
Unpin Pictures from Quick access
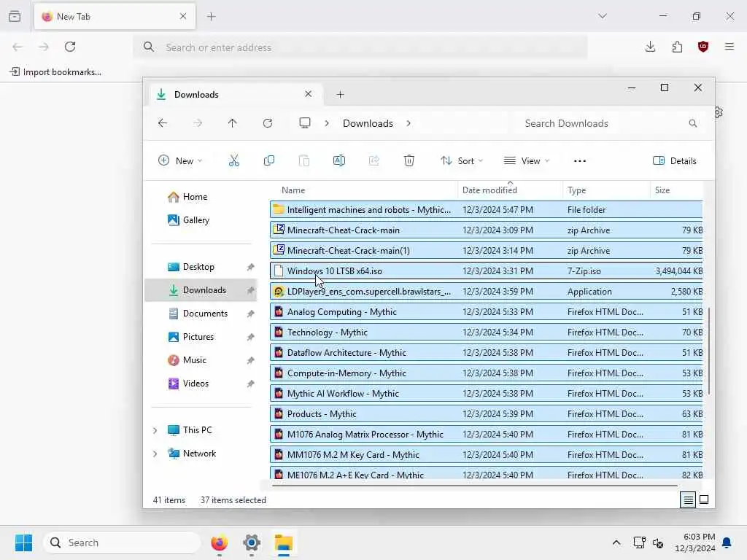pos(251,337)
